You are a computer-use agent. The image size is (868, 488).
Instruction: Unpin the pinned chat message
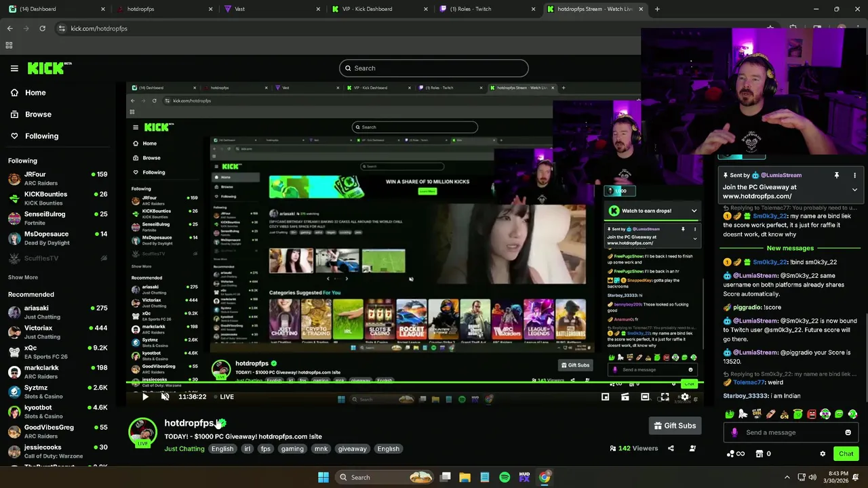[x=836, y=176]
